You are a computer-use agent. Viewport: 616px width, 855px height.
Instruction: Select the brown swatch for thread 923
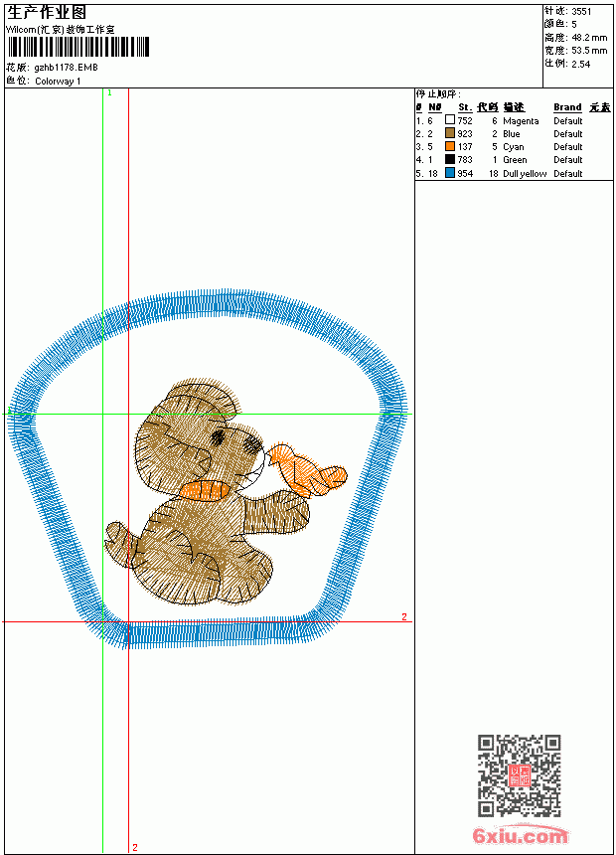coord(450,133)
